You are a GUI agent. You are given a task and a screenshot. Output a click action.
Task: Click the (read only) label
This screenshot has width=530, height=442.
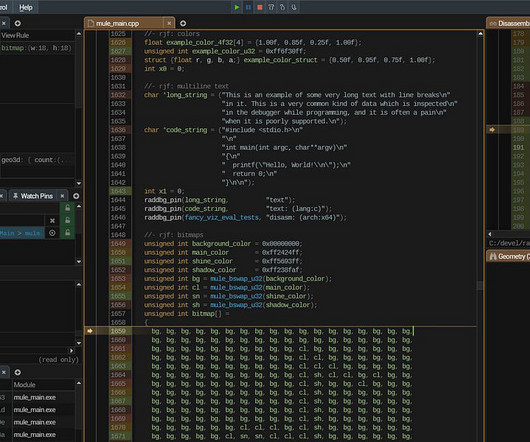pos(58,360)
